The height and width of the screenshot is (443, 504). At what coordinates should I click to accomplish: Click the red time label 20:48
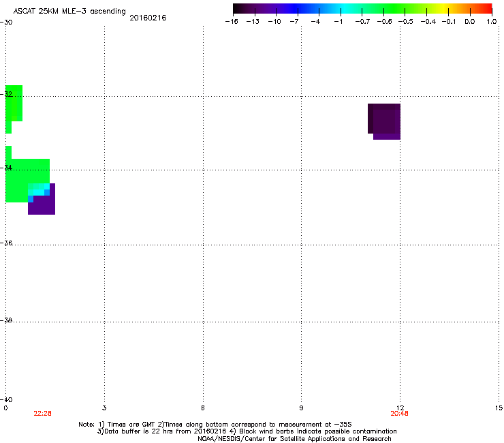tap(399, 414)
